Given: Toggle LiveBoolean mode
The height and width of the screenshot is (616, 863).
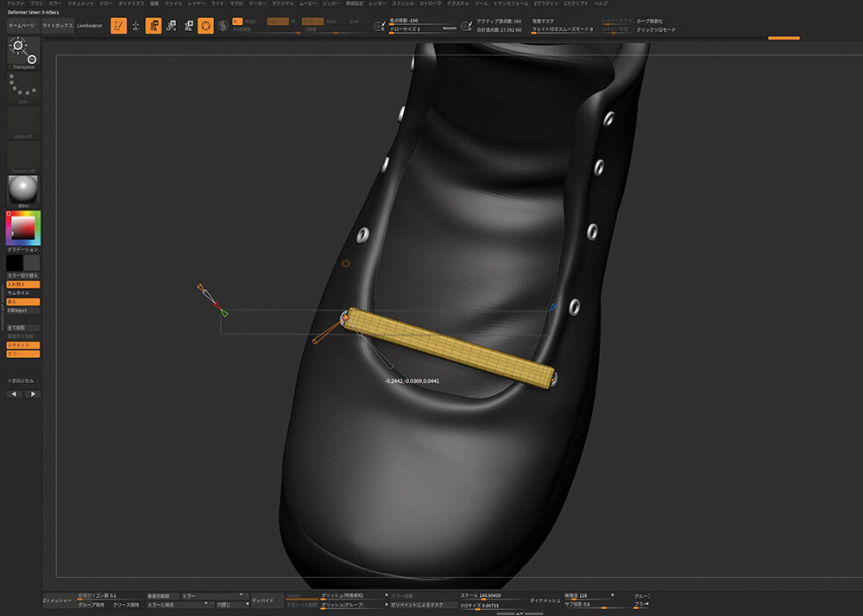Looking at the screenshot, I should pyautogui.click(x=90, y=26).
